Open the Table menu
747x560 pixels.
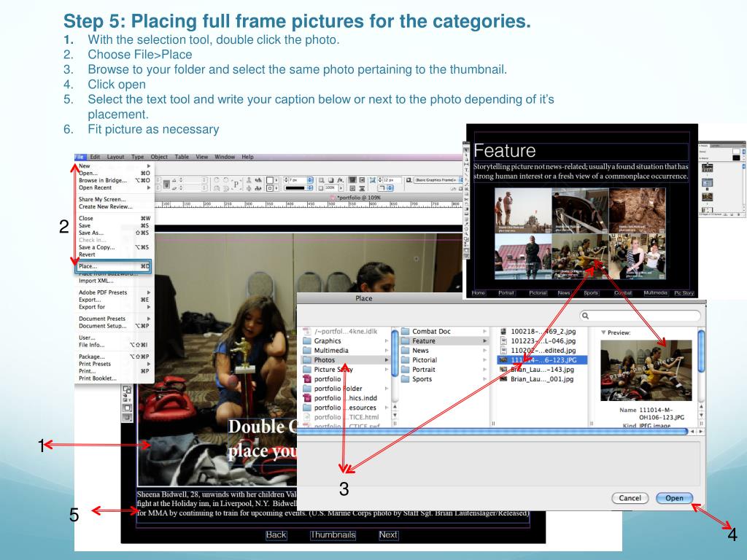(182, 157)
